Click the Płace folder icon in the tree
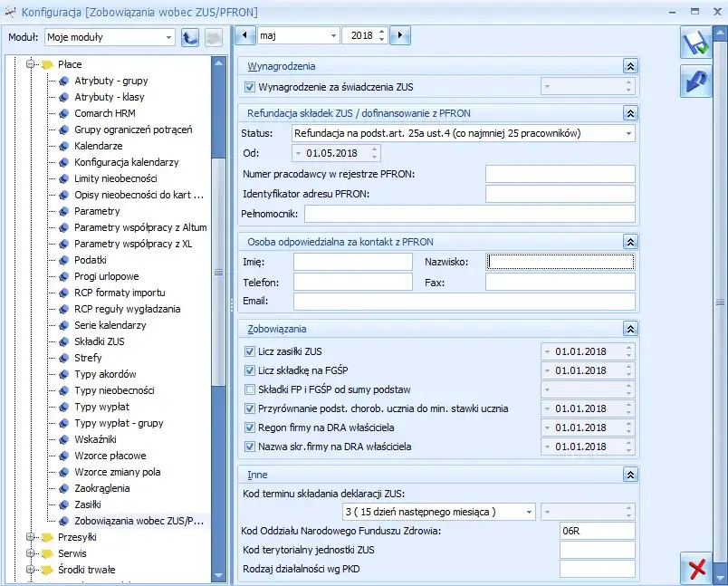Viewport: 728px width, 586px height. point(48,63)
